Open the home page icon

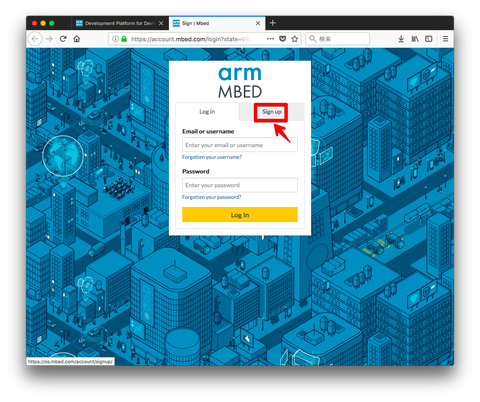(77, 39)
